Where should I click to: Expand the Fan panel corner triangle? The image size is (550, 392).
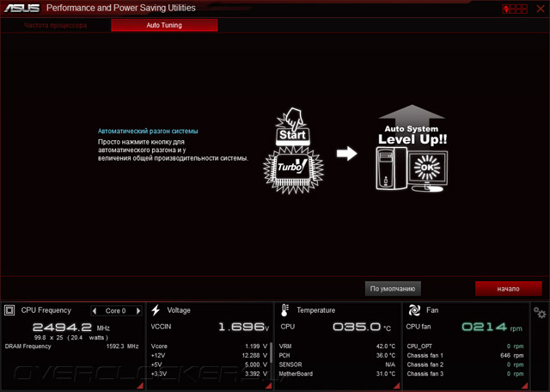tap(525, 386)
